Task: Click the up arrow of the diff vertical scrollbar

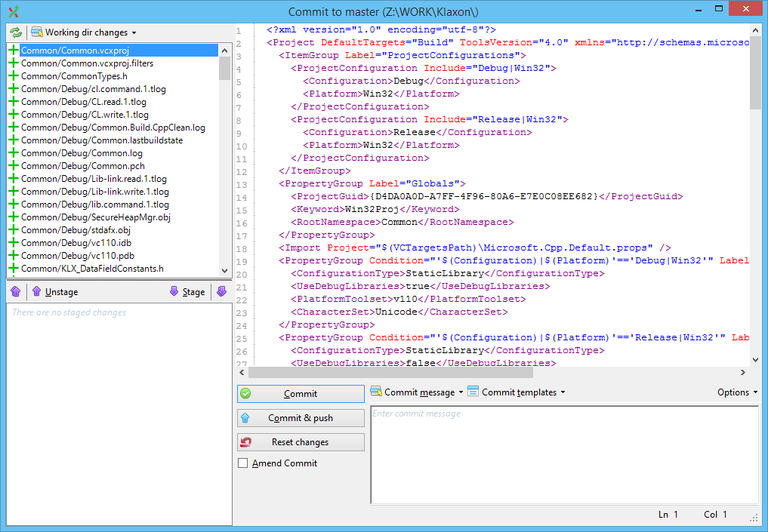Action: coord(755,30)
